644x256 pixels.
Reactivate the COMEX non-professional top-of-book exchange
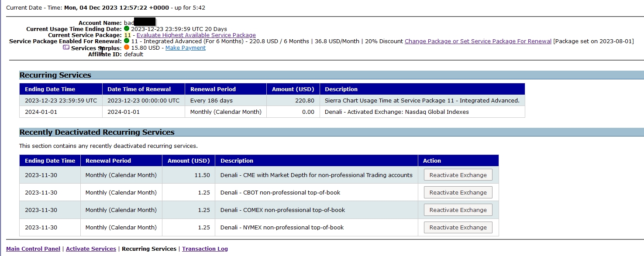click(x=458, y=210)
